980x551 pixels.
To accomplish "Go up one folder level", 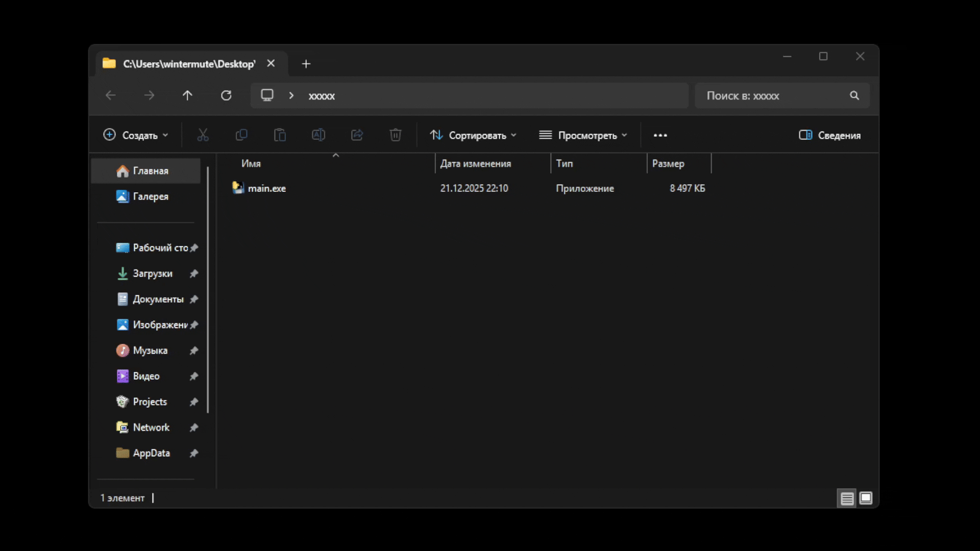I will (x=187, y=95).
